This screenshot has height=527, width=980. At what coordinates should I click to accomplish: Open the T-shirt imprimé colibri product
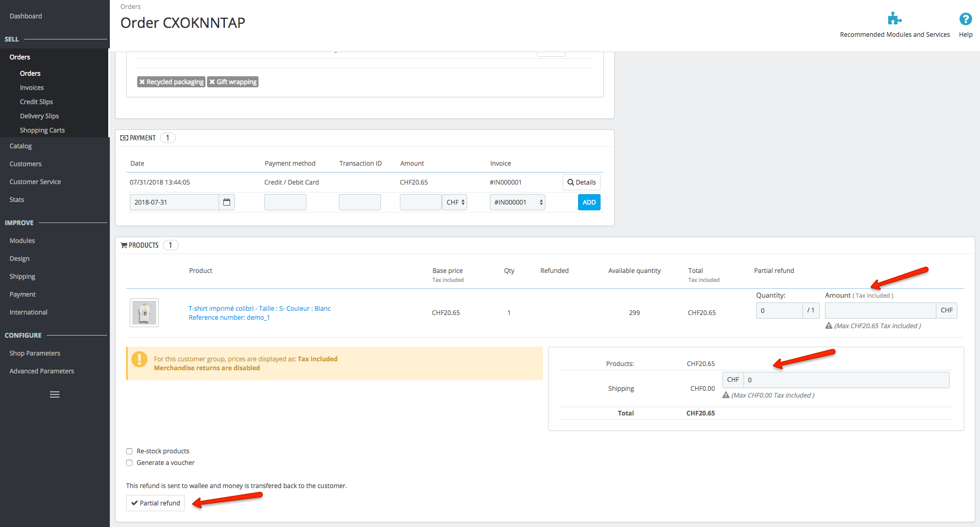coord(259,308)
